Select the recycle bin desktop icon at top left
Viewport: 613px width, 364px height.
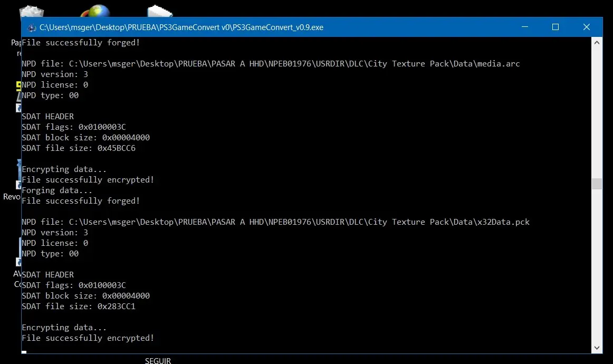(32, 11)
